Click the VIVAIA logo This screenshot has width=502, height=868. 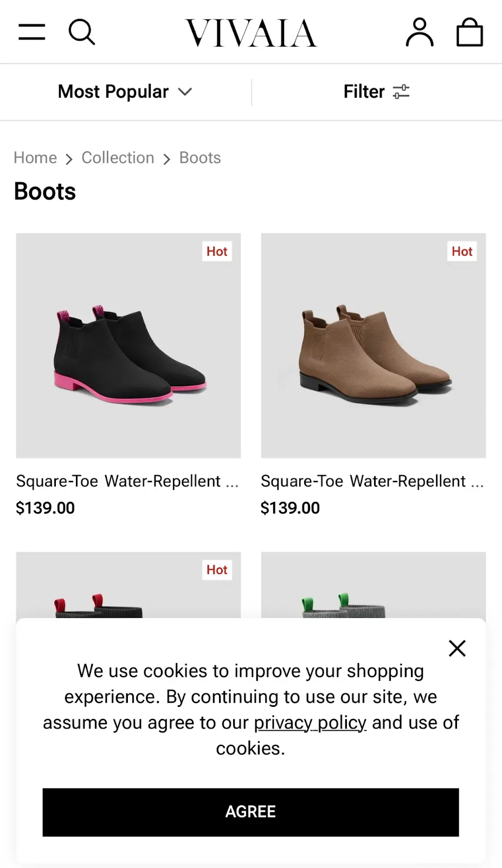click(251, 33)
